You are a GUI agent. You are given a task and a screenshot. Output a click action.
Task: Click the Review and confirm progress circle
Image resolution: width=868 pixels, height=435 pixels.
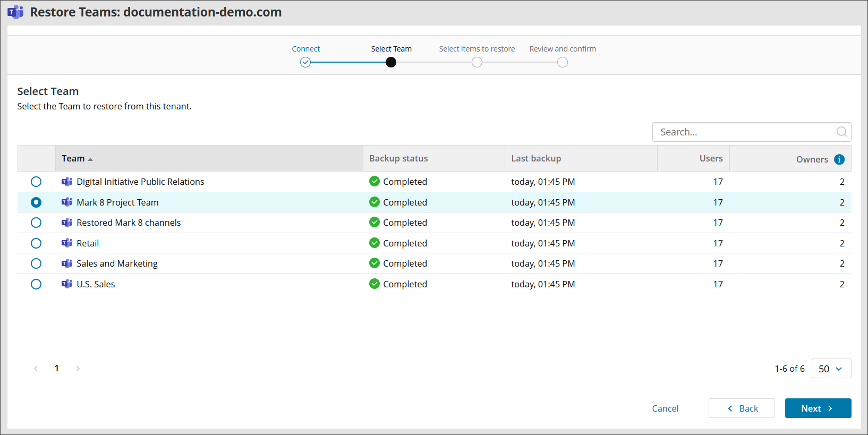pos(563,62)
